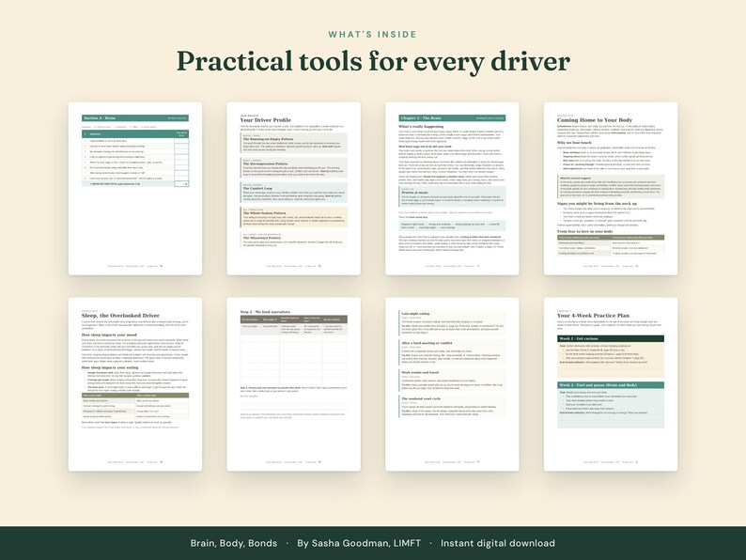Image resolution: width=746 pixels, height=560 pixels.
Task: Click 'Instant digital download' footer text
Action: [x=498, y=543]
